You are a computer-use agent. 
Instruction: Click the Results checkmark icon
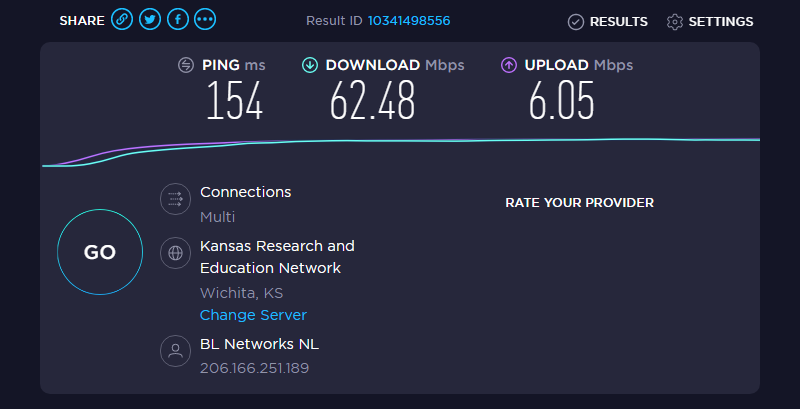(x=576, y=22)
